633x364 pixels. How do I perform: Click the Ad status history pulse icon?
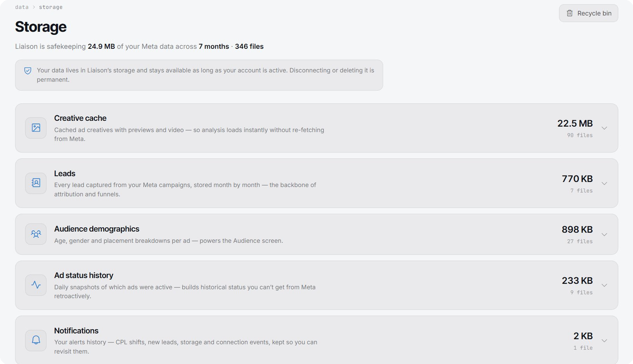pyautogui.click(x=36, y=285)
